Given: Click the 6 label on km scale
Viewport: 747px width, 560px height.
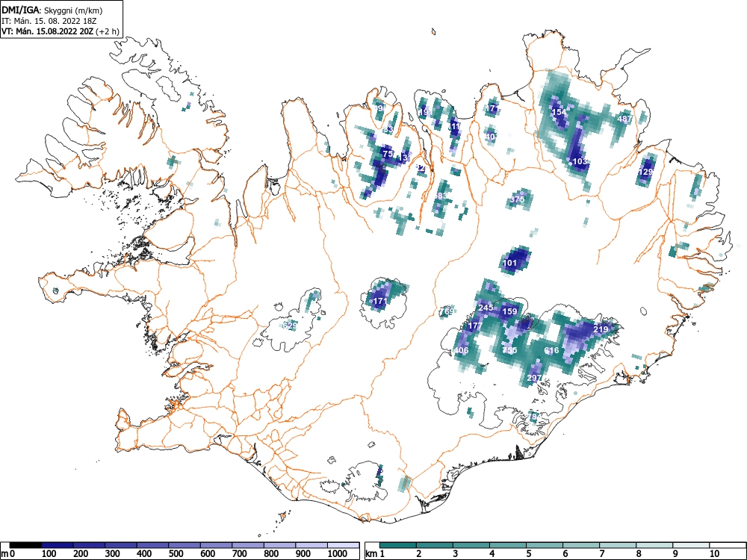Looking at the screenshot, I should point(565,554).
